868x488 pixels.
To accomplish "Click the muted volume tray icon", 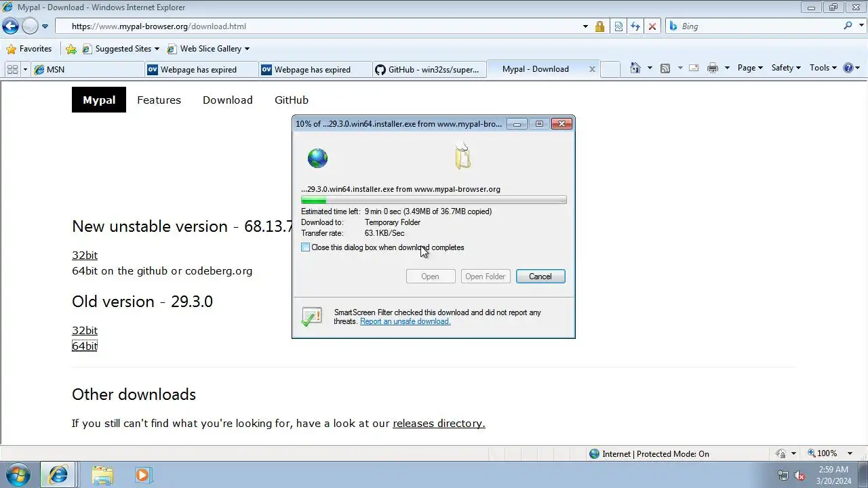I will (x=800, y=475).
